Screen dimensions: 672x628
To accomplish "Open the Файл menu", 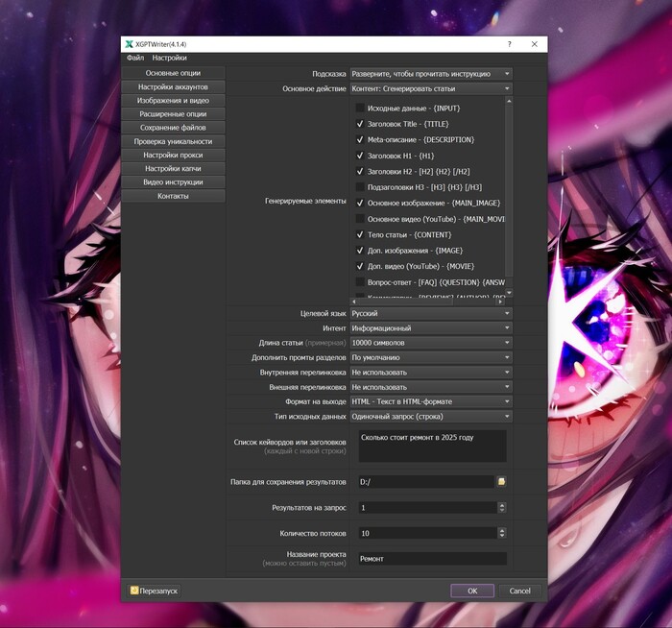I will (135, 59).
